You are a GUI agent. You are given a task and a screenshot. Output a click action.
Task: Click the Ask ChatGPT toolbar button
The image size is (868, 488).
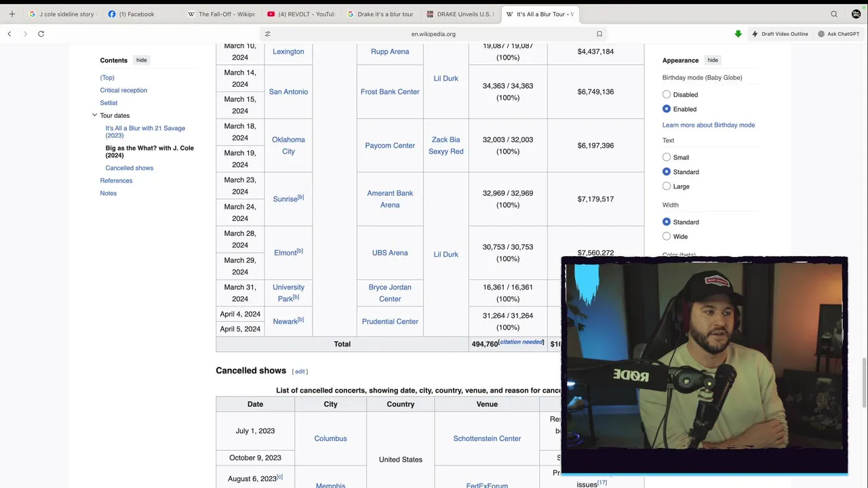point(838,34)
